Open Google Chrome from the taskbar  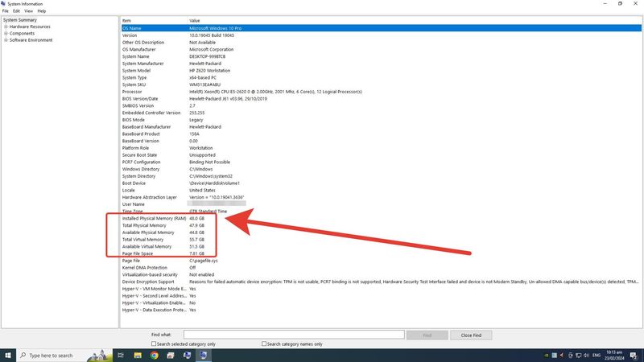pyautogui.click(x=154, y=355)
